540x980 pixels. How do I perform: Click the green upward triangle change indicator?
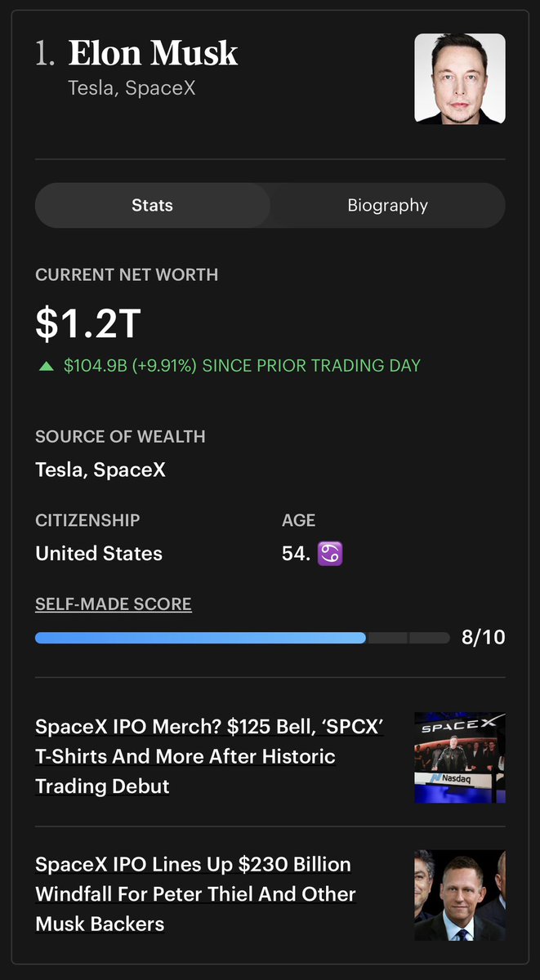pos(46,366)
